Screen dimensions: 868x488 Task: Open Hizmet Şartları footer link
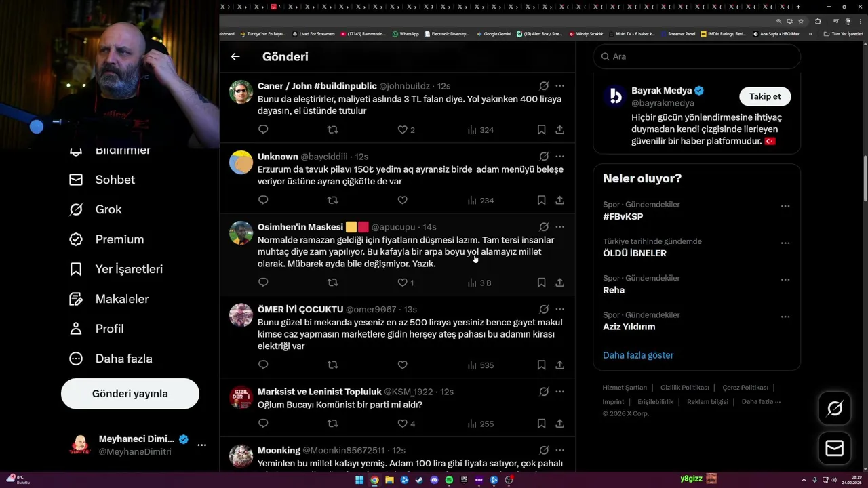(x=625, y=388)
